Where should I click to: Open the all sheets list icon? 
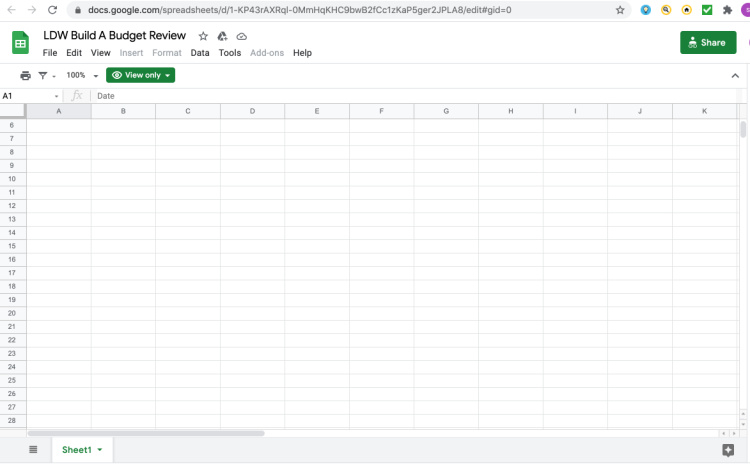33,450
